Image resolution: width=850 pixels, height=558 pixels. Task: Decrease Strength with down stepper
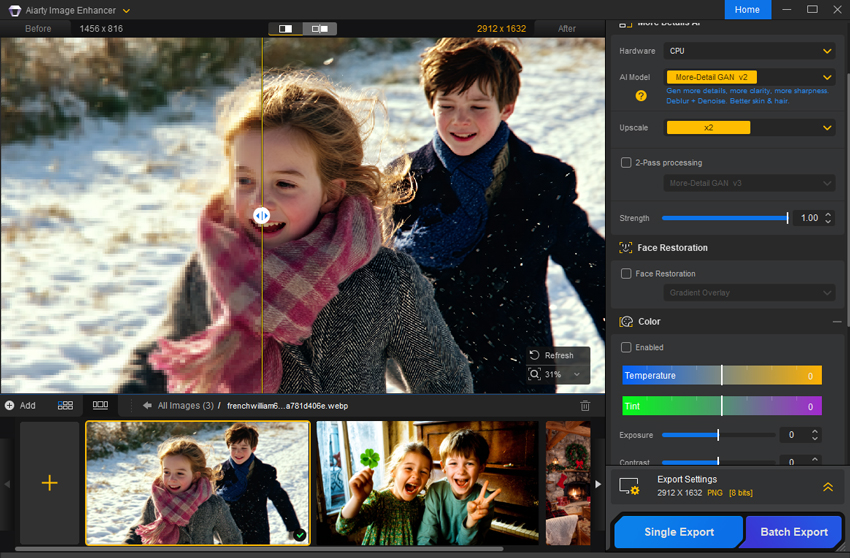point(828,221)
